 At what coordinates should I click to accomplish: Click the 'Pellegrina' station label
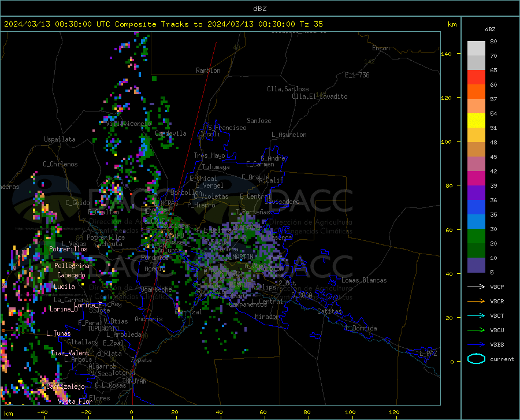click(72, 266)
